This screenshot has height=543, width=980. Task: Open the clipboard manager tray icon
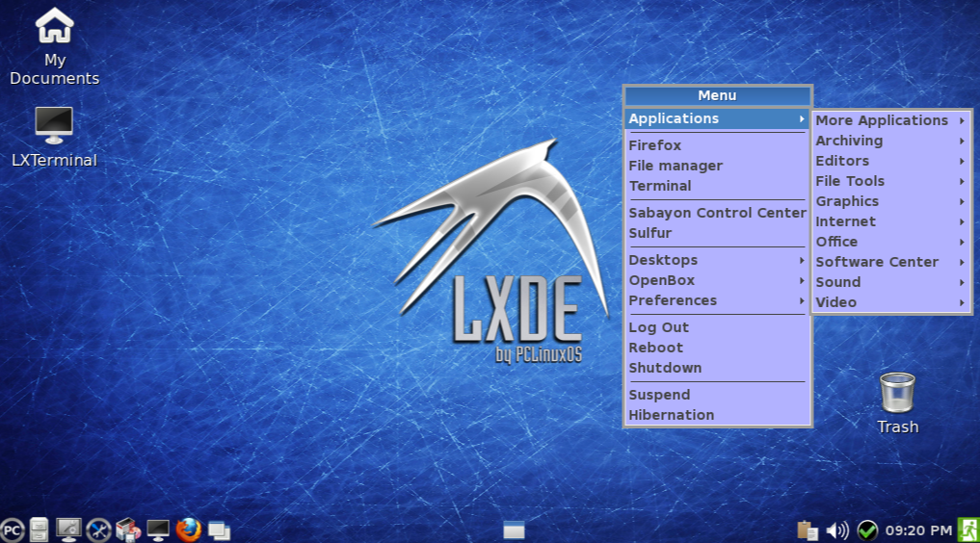807,530
